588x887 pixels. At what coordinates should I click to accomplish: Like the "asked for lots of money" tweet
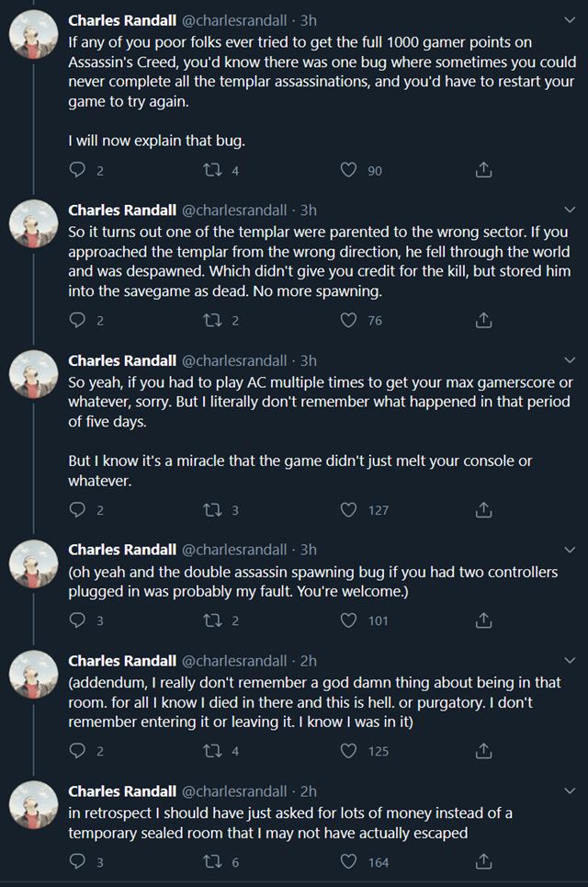[x=349, y=861]
